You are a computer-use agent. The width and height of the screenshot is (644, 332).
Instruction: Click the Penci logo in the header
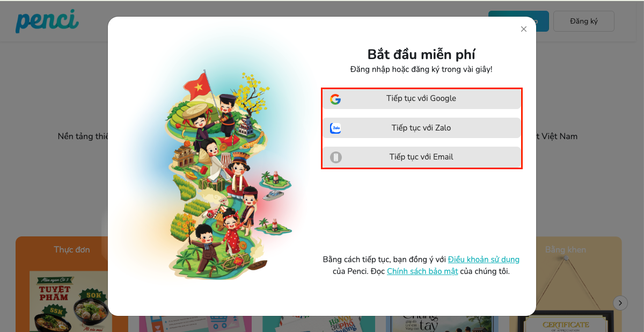pyautogui.click(x=47, y=21)
